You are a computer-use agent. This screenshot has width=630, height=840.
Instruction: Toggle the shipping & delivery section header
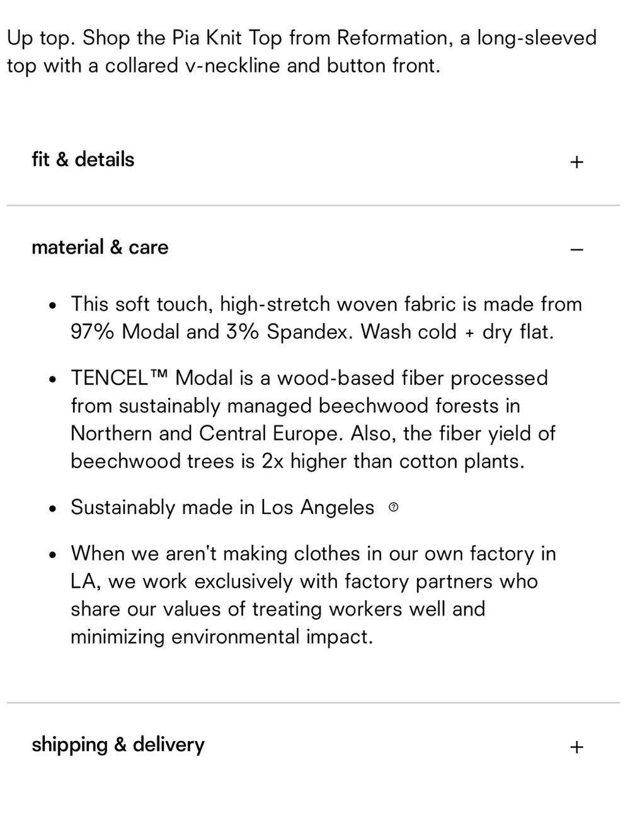(x=313, y=745)
